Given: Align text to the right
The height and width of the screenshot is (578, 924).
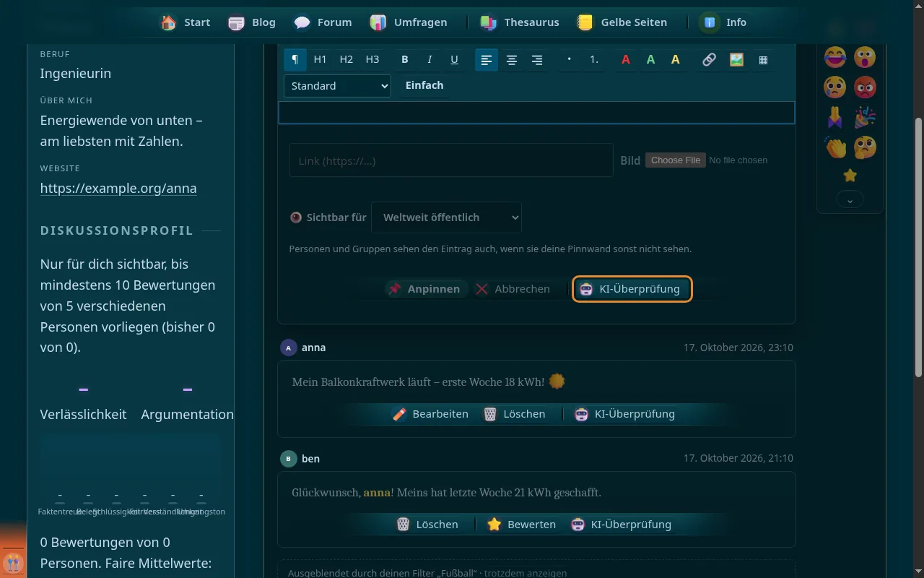Looking at the screenshot, I should [537, 60].
